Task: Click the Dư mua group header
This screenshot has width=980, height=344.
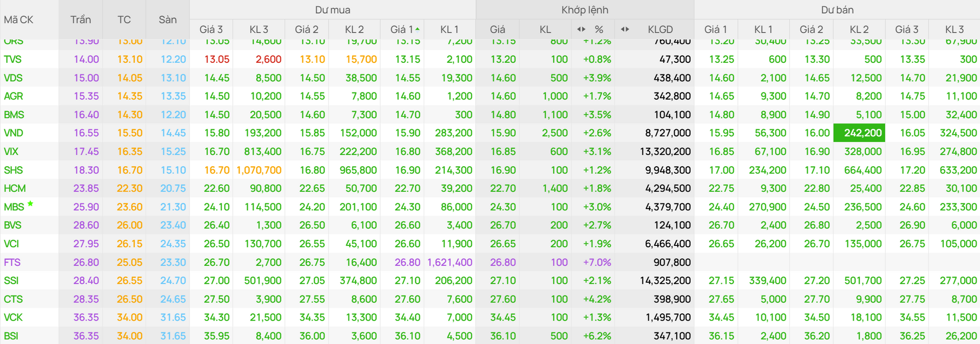Action: coord(333,10)
